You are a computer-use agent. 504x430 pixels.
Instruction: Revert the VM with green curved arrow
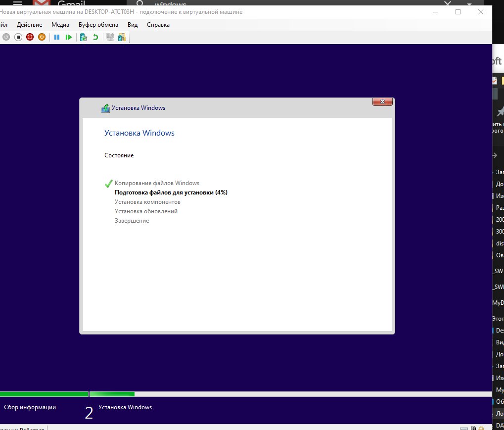coord(95,37)
